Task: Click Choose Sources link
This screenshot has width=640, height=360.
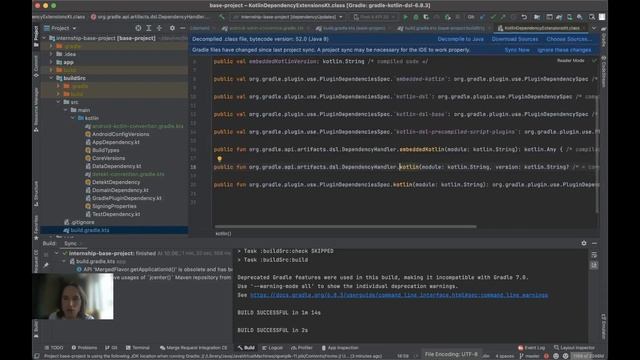Action: click(568, 39)
